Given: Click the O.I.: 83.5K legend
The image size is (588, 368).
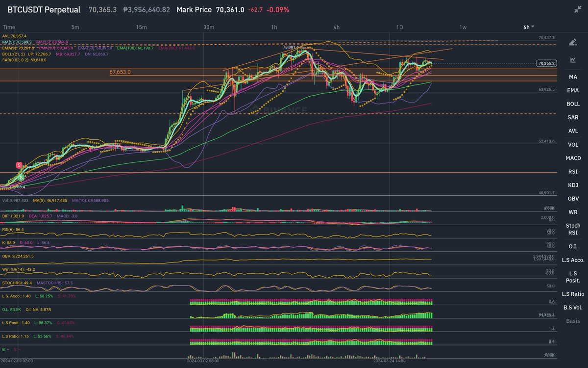Looking at the screenshot, I should click(x=11, y=310).
